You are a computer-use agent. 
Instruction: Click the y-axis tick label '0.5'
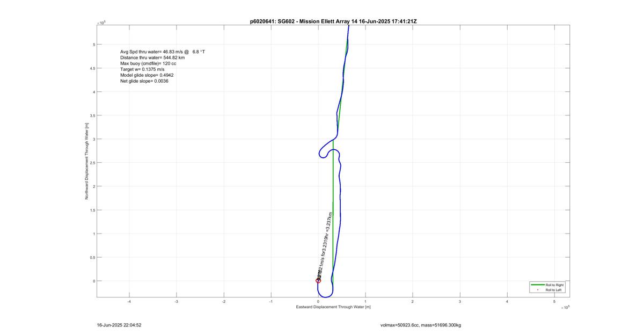tap(92, 257)
